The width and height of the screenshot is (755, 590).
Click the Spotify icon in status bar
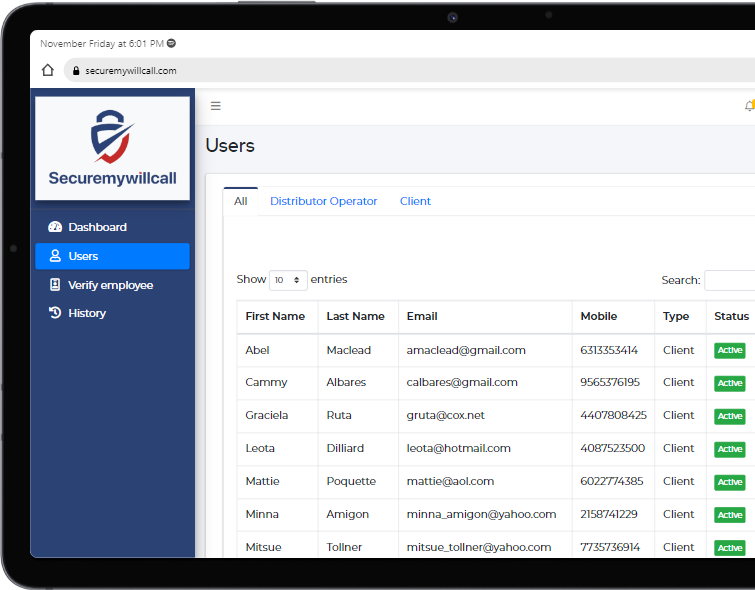171,44
